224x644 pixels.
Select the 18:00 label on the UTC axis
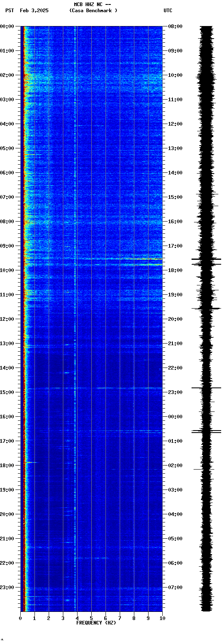click(175, 270)
